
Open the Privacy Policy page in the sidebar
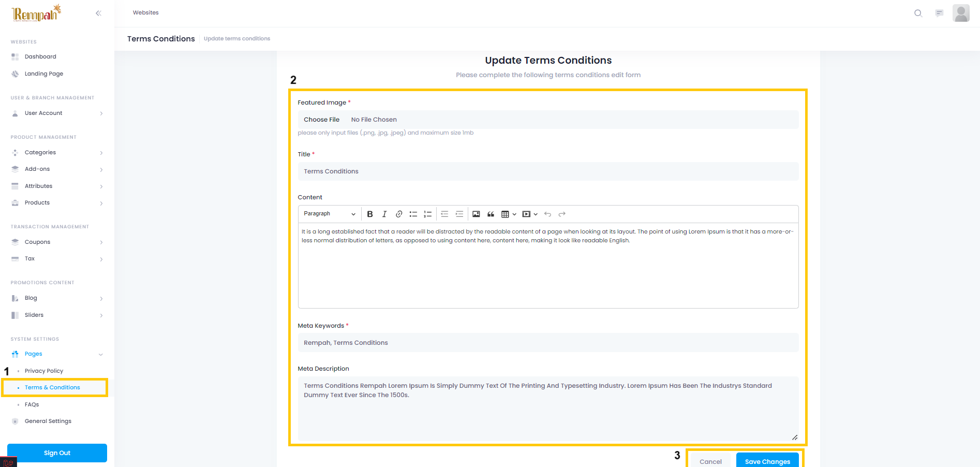[44, 371]
